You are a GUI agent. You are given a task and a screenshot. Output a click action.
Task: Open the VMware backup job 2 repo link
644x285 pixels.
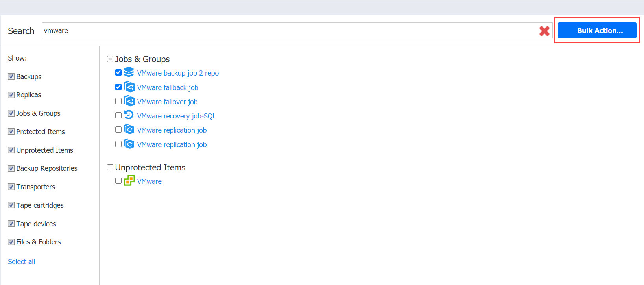pyautogui.click(x=178, y=73)
